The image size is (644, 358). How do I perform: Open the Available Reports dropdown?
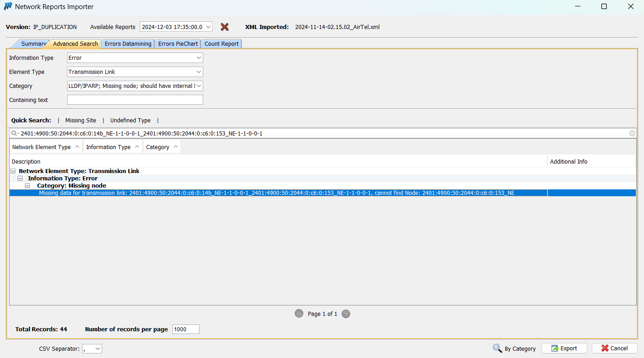(209, 26)
